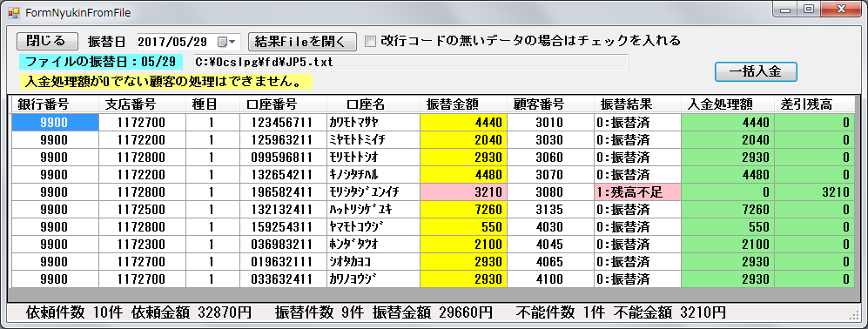868x329 pixels.
Task: Select the yellow 7260 transfer amount cell
Action: (x=463, y=210)
